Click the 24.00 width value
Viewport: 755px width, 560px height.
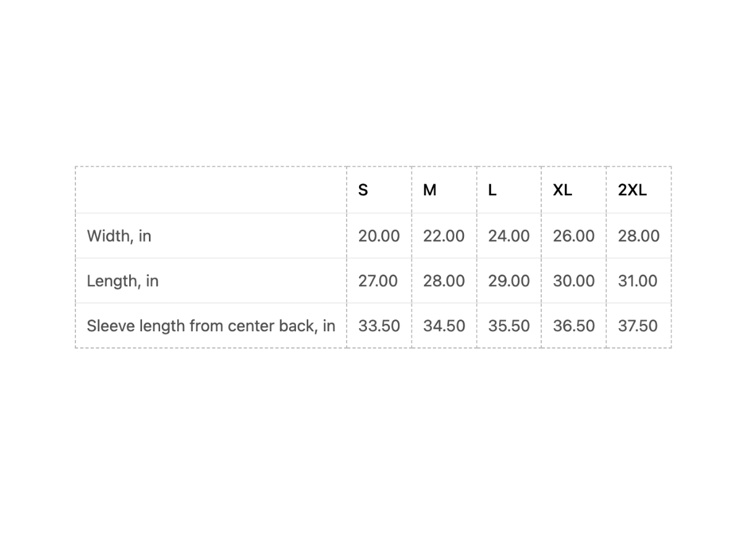click(x=508, y=236)
